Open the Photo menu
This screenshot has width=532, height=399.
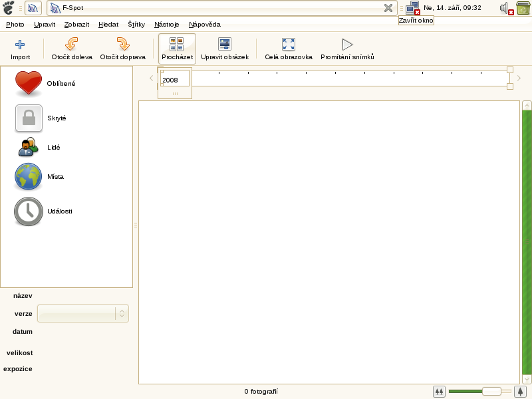coord(15,25)
